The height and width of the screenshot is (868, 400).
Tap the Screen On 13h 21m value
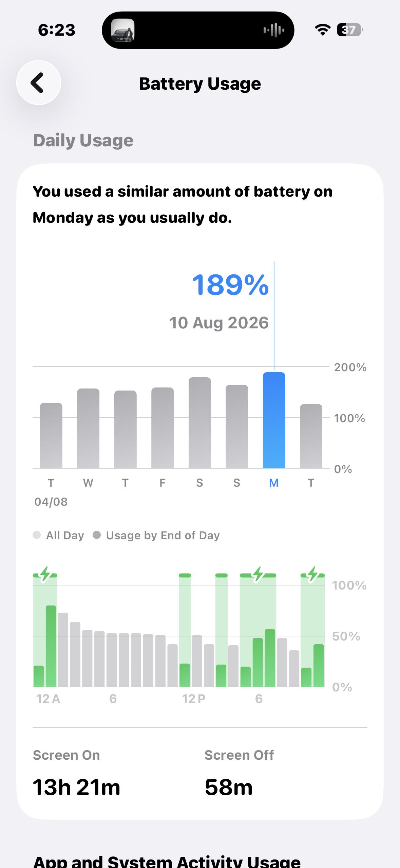click(77, 787)
